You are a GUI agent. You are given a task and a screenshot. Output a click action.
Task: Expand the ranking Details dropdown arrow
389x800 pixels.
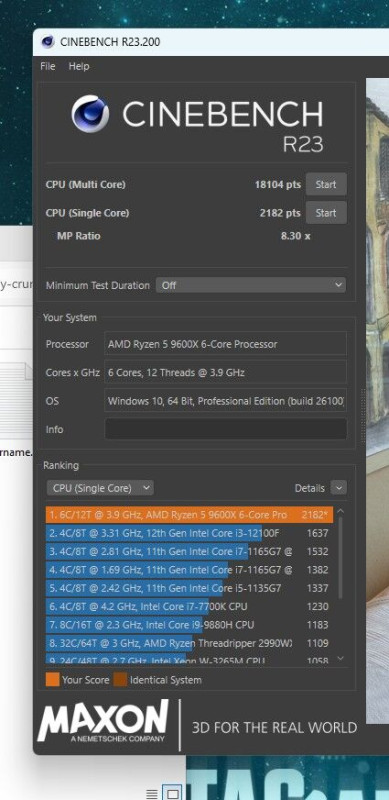(x=338, y=488)
